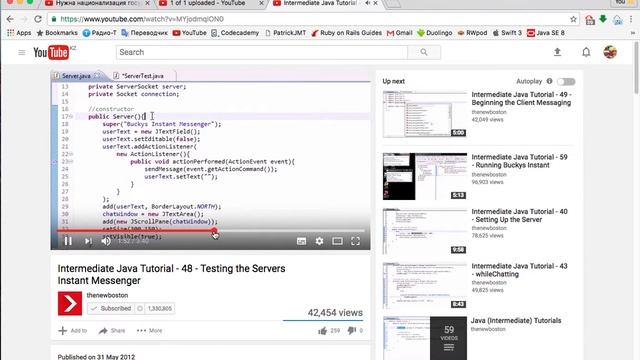This screenshot has width=640, height=360.
Task: Click green download arrow extension icon
Action: click(603, 19)
